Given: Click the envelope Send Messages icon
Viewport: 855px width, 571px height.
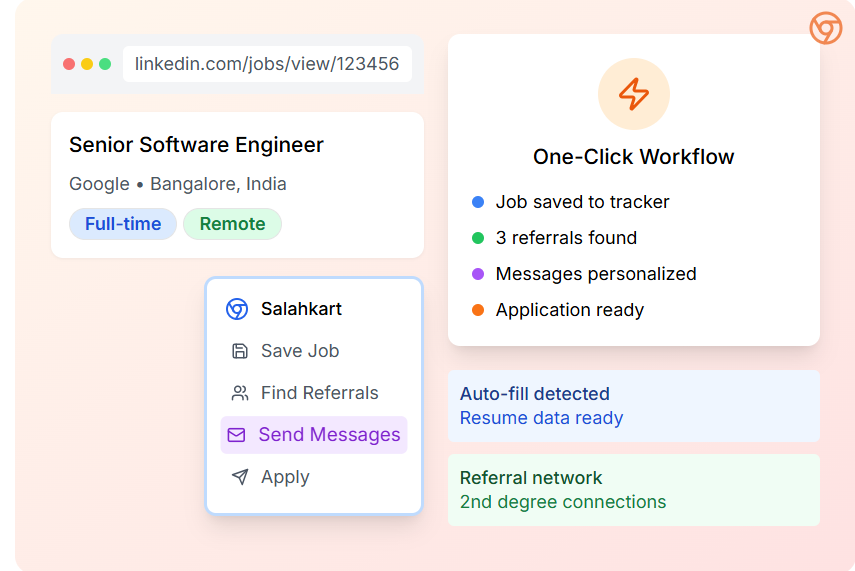Looking at the screenshot, I should pos(236,435).
